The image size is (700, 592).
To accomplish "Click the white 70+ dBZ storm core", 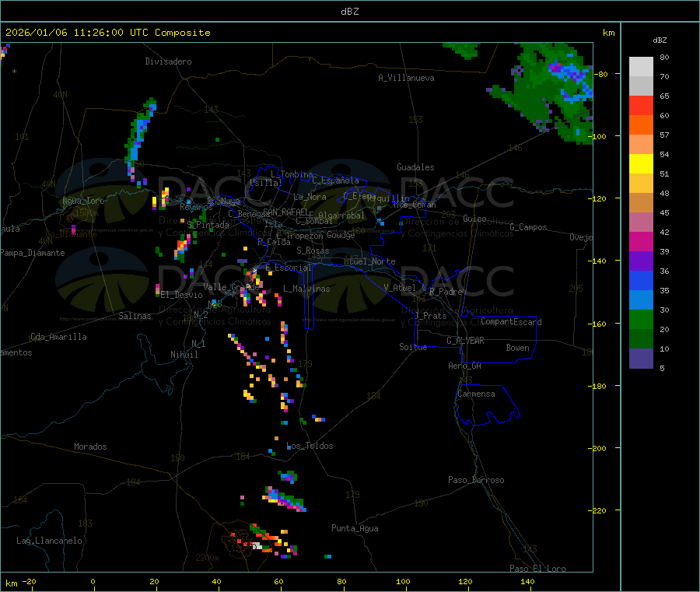I will click(257, 545).
